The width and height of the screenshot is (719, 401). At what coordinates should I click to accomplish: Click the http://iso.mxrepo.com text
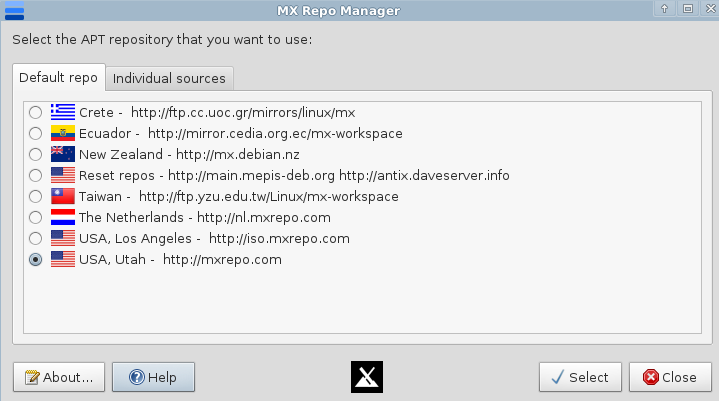point(279,239)
